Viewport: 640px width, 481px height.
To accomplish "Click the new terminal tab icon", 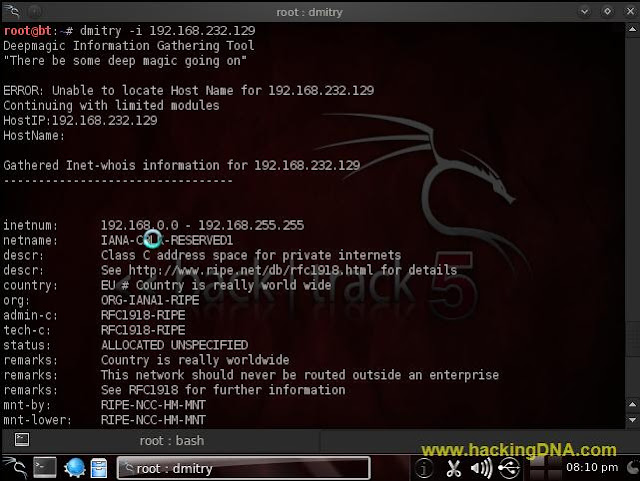I will (22, 439).
